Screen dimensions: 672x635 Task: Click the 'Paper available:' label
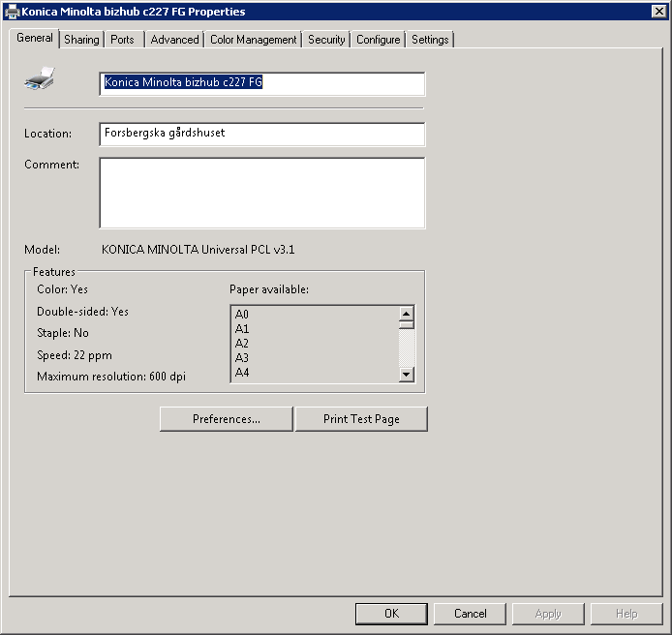(x=269, y=289)
